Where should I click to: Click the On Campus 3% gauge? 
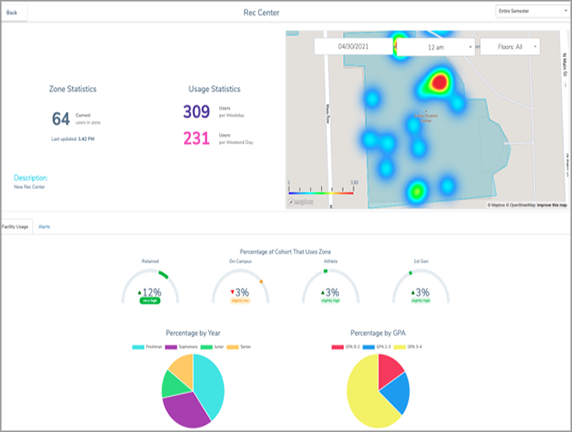[240, 286]
